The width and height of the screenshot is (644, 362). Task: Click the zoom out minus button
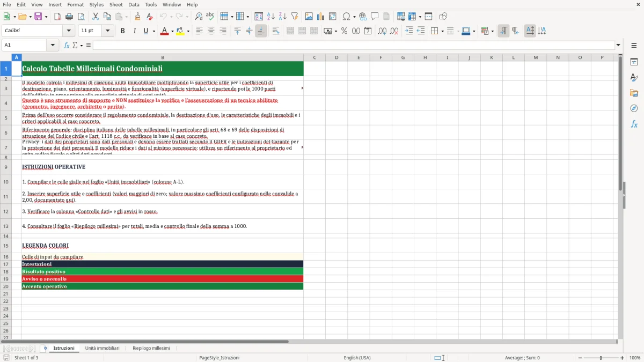click(x=580, y=358)
